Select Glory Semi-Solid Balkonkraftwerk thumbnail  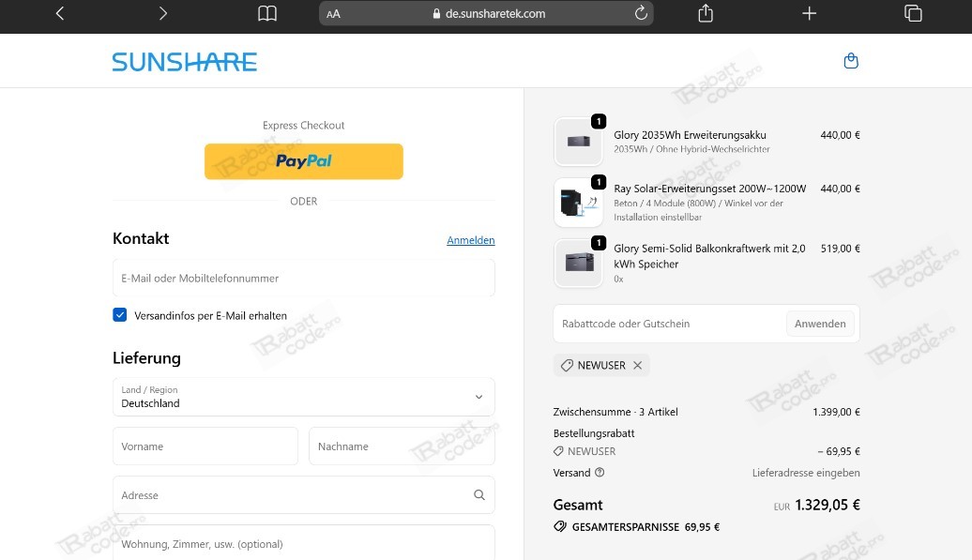coord(578,264)
